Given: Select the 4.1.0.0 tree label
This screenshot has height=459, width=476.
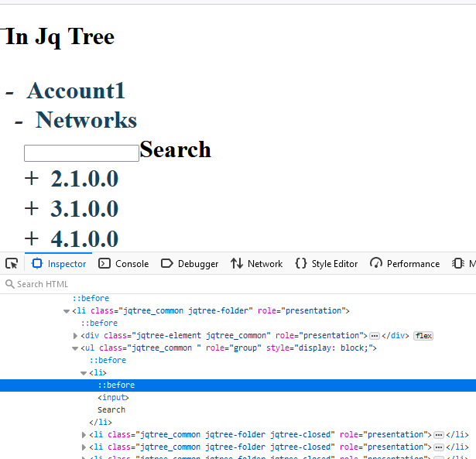Looking at the screenshot, I should point(84,238).
